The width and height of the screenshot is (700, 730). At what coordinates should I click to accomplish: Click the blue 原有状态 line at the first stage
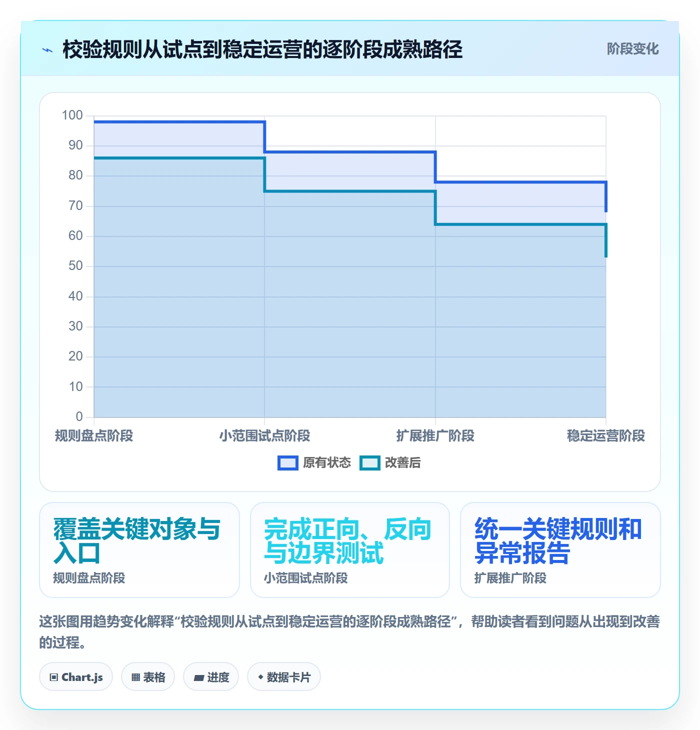tap(179, 121)
